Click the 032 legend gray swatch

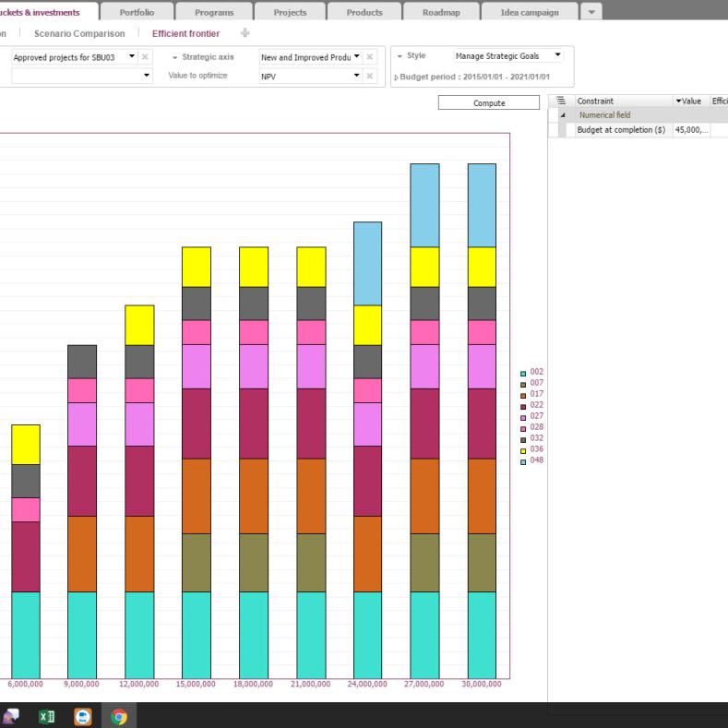click(x=523, y=440)
